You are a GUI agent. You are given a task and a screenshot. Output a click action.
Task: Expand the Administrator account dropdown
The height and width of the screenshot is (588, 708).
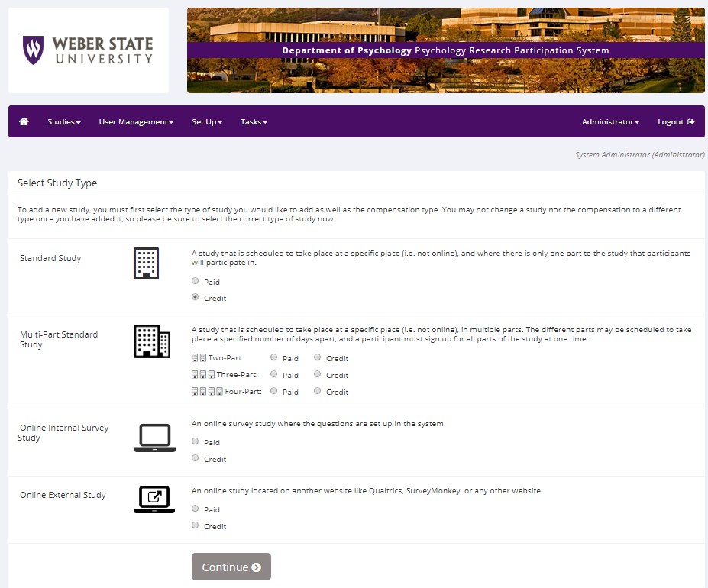pyautogui.click(x=610, y=122)
